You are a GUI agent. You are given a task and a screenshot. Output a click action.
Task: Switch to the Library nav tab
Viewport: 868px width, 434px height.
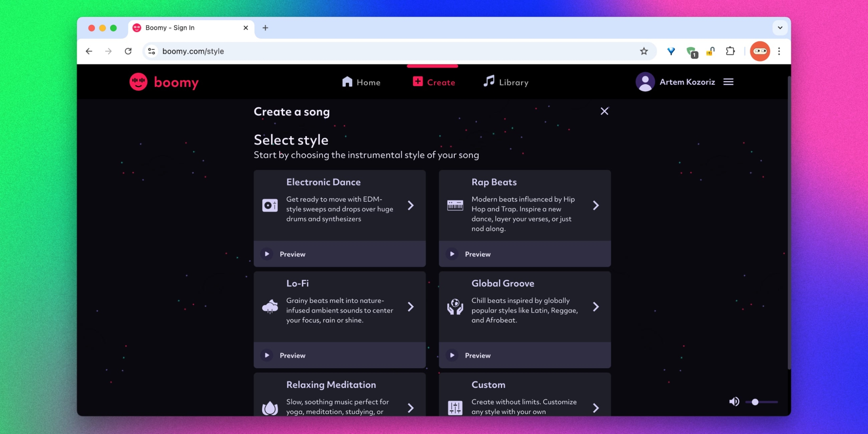pos(506,82)
